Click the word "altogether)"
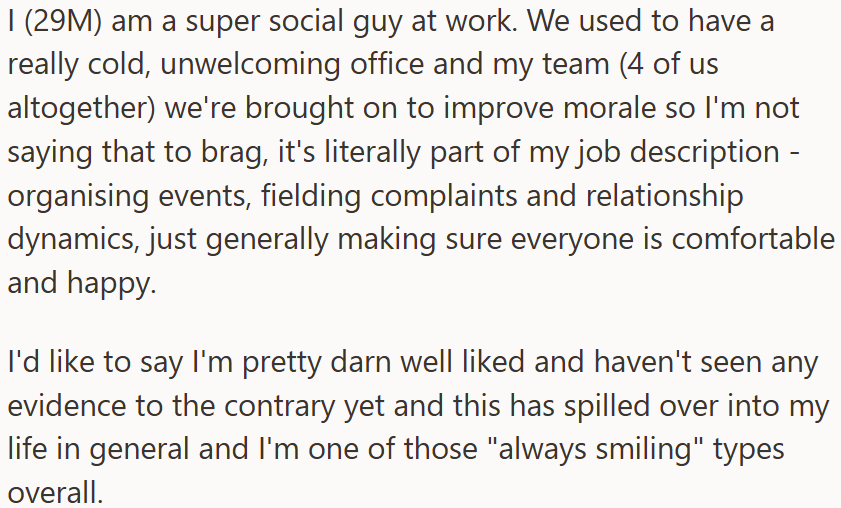This screenshot has width=841, height=508. (x=81, y=108)
